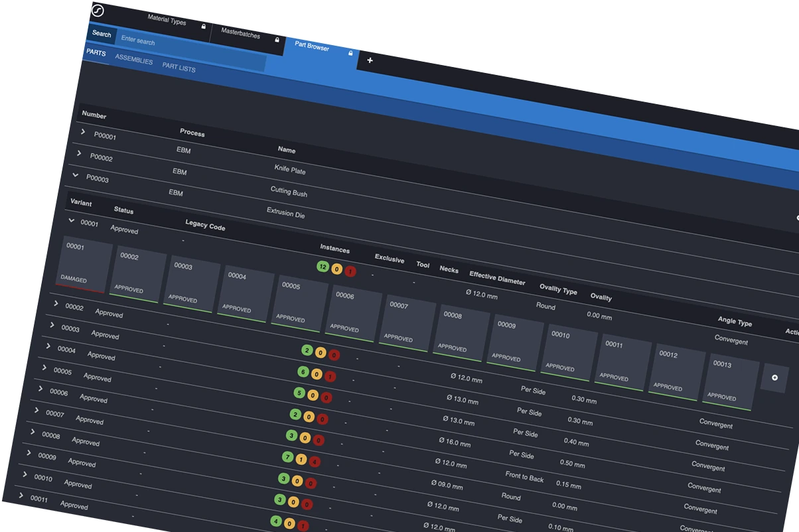Click yellow instance count badge for variant 00009
Screen dimensions: 799x532
click(300, 459)
